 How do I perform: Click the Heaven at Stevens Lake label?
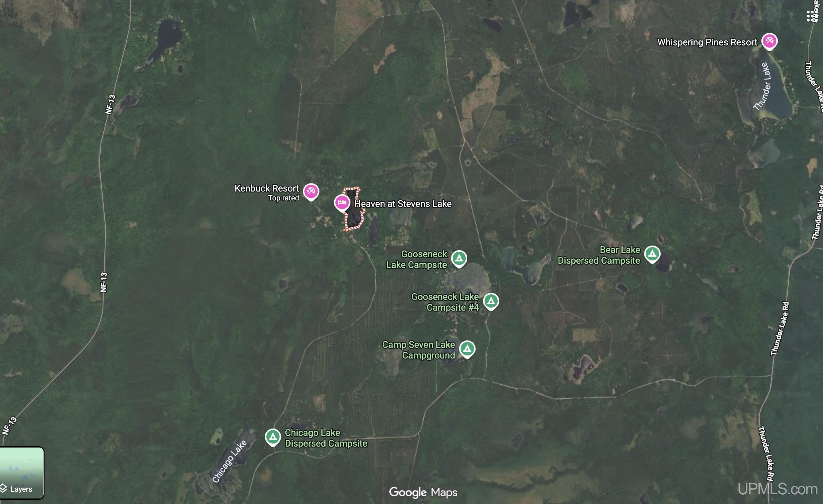[x=403, y=204]
